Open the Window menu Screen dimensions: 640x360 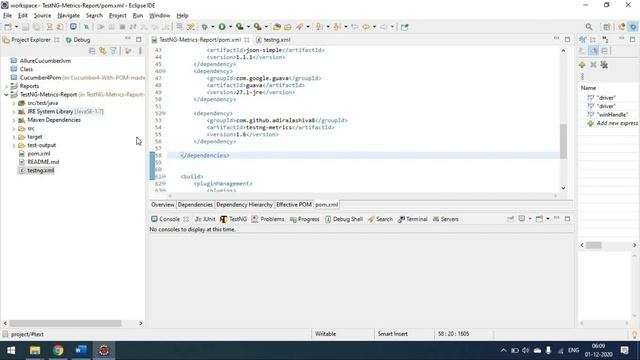(159, 16)
